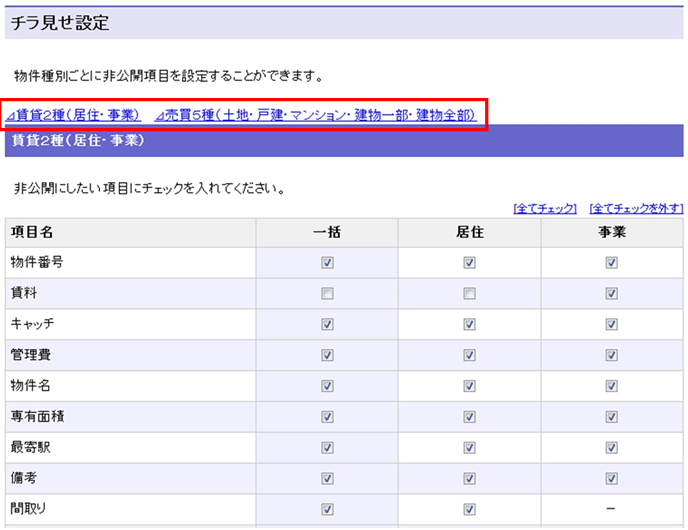Toggle キャッチ checkbox in 事業 column
Viewport: 688px width, 530px height.
(612, 324)
